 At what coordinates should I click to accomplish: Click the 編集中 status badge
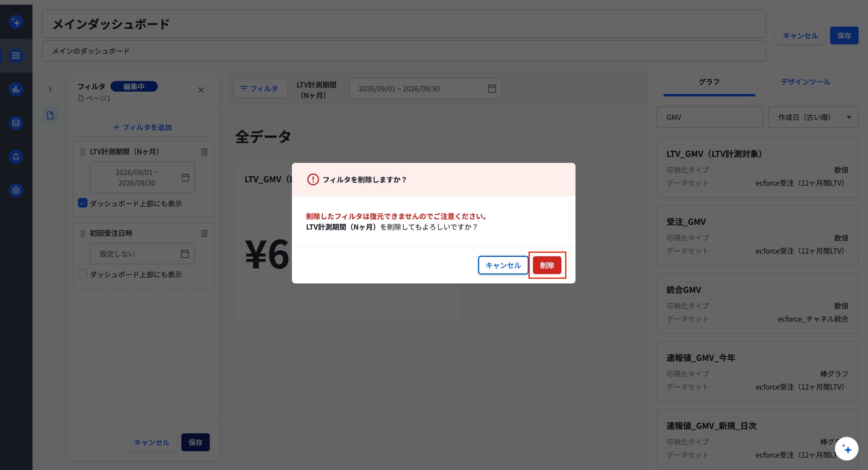(134, 86)
